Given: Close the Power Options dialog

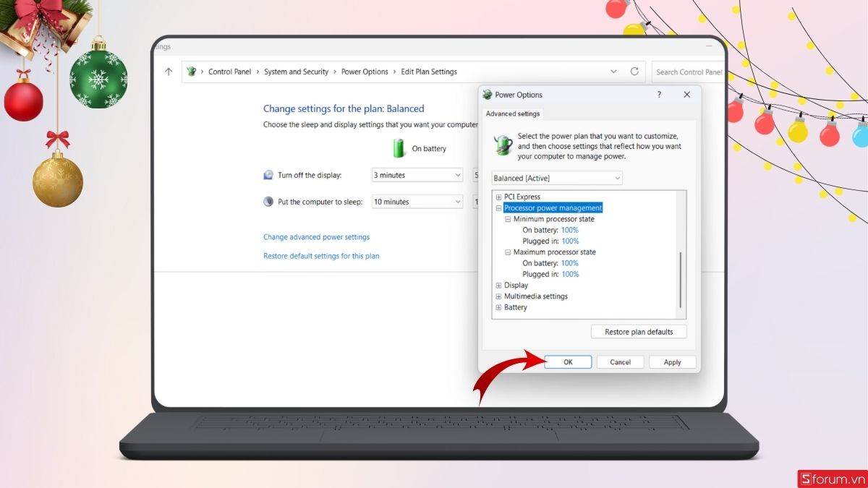Looking at the screenshot, I should pyautogui.click(x=686, y=95).
